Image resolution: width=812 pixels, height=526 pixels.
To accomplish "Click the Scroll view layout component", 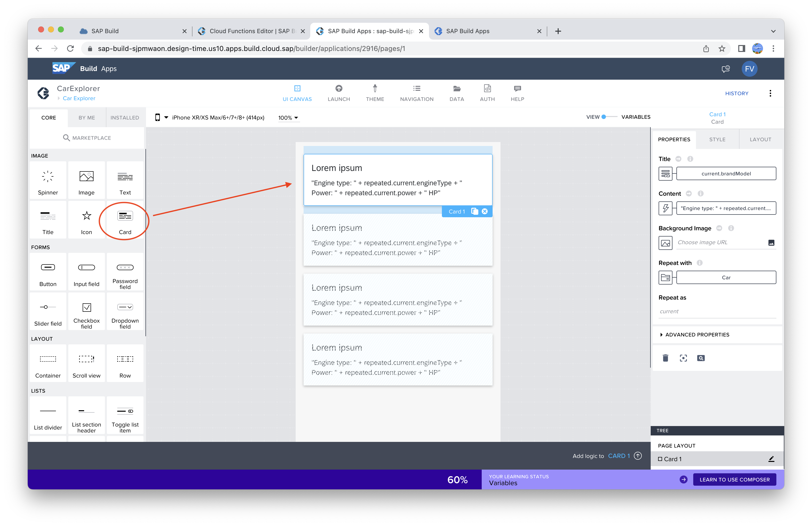I will [x=86, y=364].
